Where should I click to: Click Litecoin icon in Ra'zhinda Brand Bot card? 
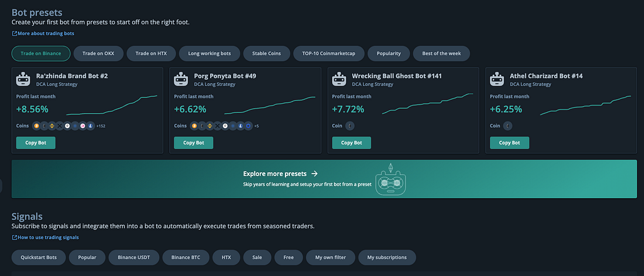click(x=91, y=126)
